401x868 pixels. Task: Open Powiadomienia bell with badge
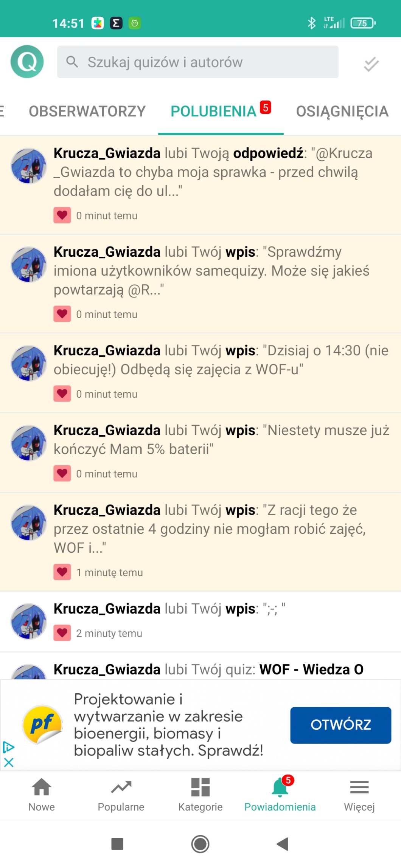[280, 795]
